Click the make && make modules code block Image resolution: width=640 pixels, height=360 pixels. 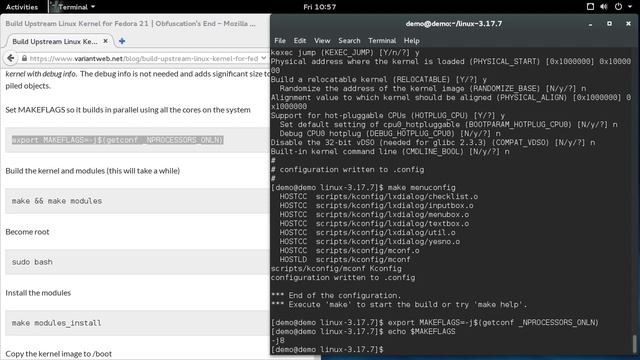click(x=137, y=201)
